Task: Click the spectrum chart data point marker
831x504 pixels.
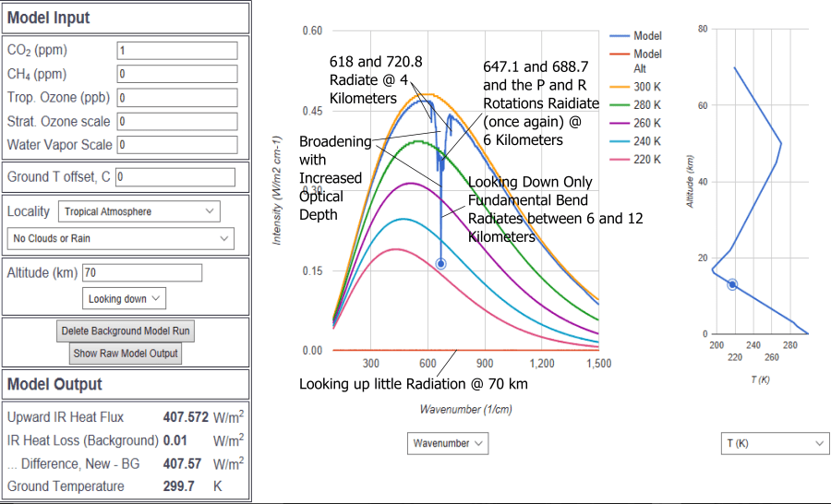Action: click(x=440, y=264)
